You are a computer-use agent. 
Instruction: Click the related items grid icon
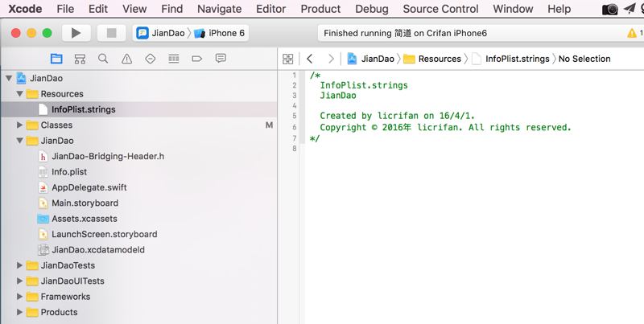point(287,59)
